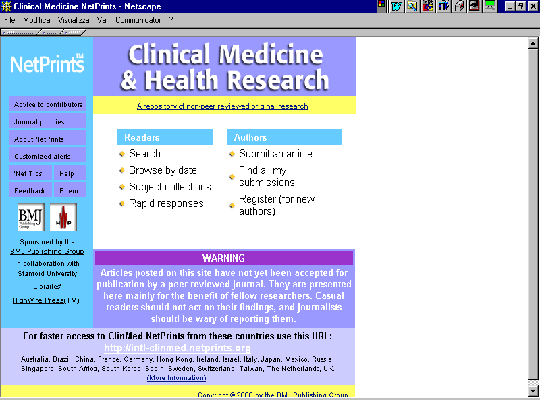
Task: Open the Vai menu
Action: [102, 20]
